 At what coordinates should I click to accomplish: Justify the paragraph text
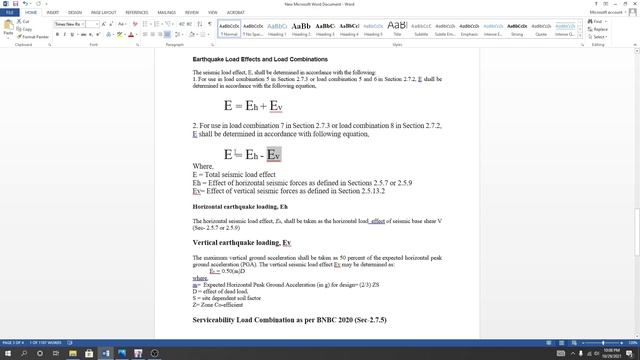click(167, 35)
